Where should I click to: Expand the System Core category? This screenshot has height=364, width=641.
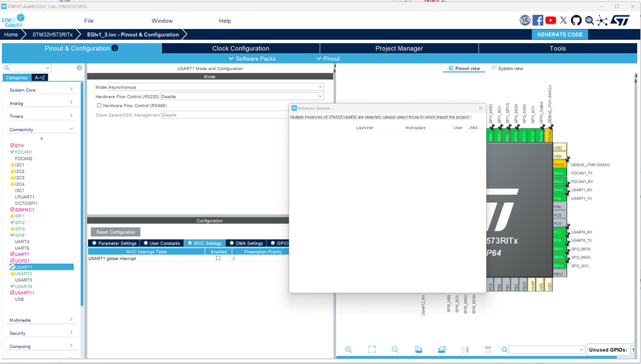[41, 90]
